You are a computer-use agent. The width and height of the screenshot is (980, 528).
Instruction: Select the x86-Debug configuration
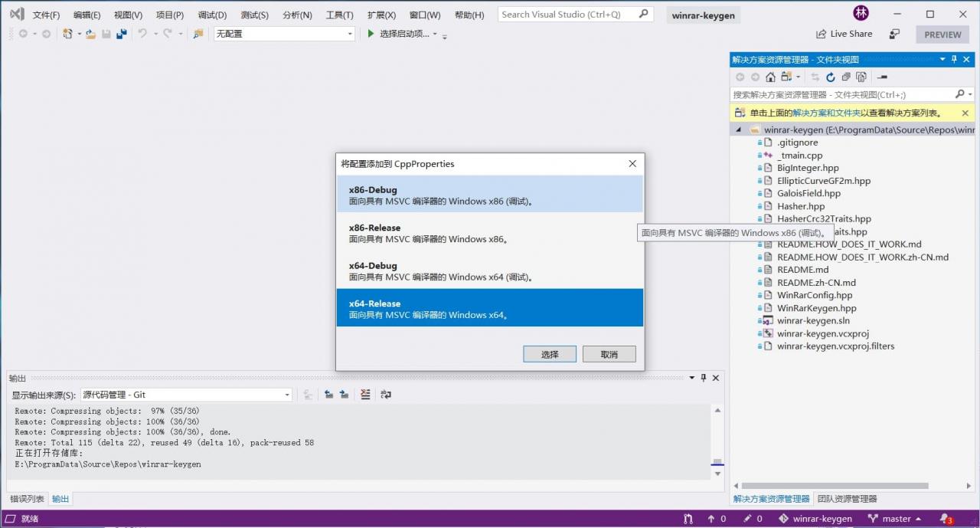490,195
